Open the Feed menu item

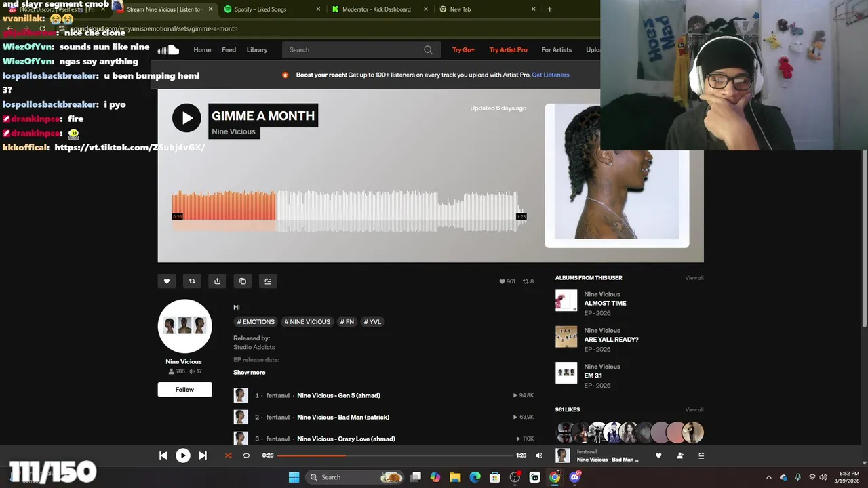coord(229,49)
